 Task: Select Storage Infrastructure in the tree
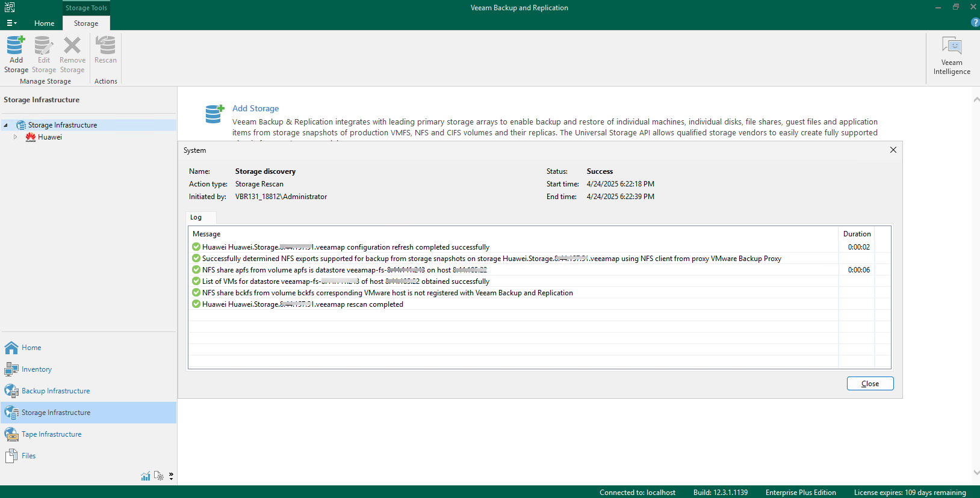click(x=63, y=125)
